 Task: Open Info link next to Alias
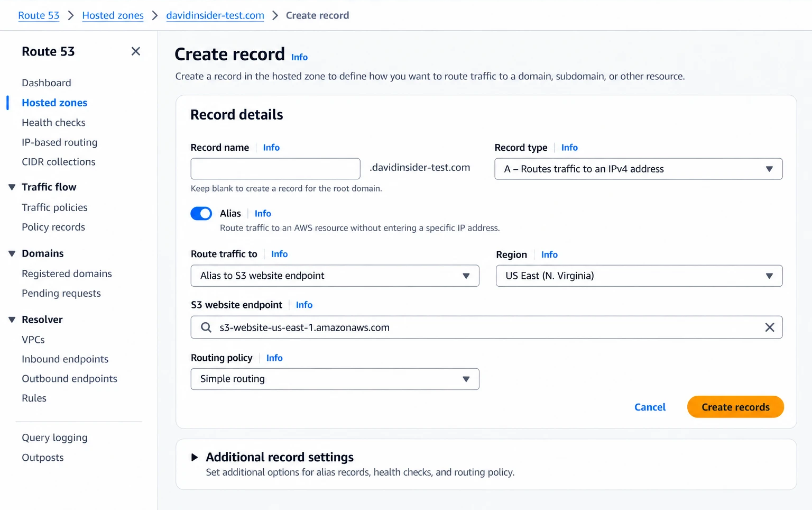263,214
